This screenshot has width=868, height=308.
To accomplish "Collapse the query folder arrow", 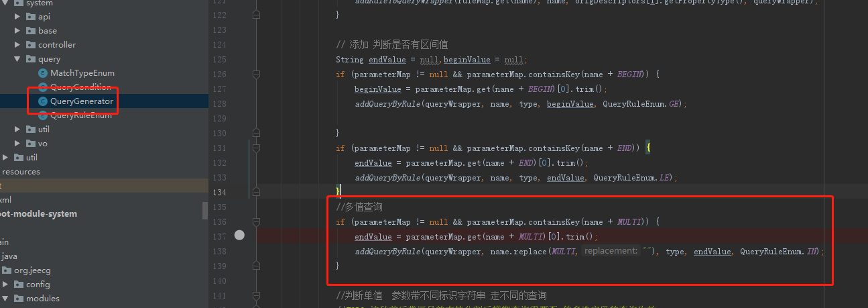I will click(x=18, y=59).
